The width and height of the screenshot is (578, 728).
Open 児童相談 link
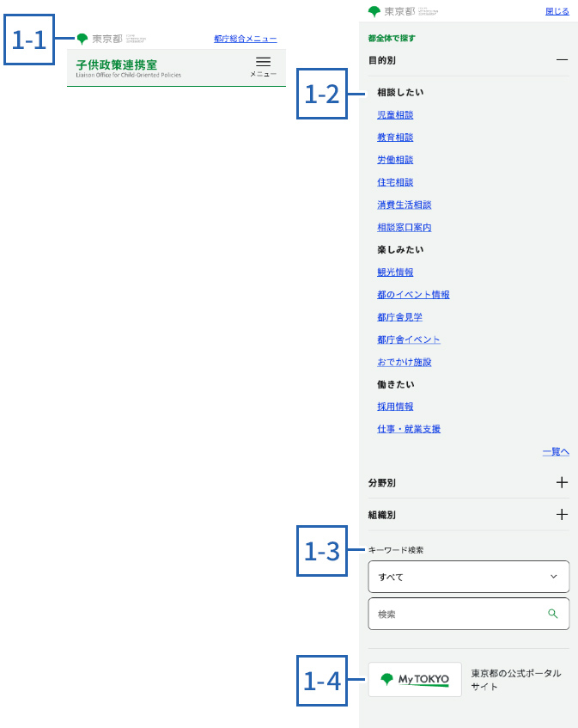coord(395,114)
